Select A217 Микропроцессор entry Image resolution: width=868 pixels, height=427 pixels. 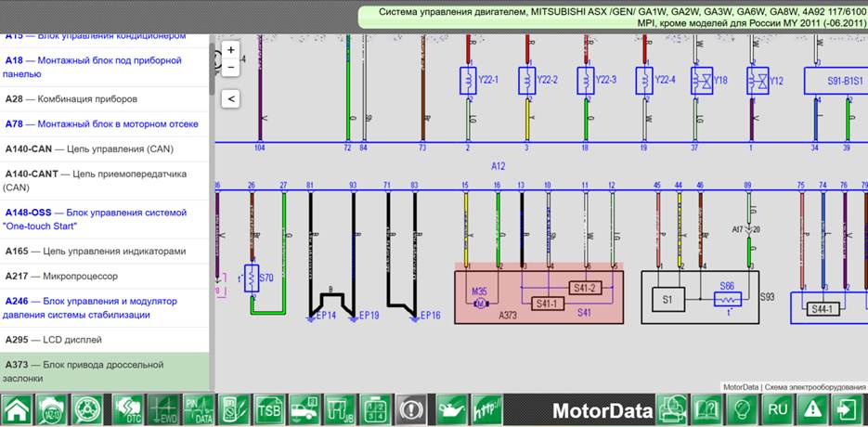click(x=104, y=276)
